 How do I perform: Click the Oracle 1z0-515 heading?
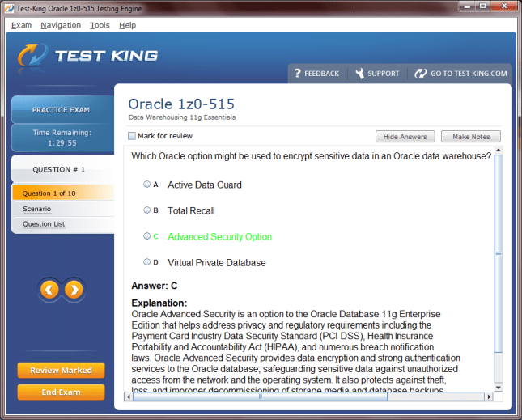click(181, 104)
